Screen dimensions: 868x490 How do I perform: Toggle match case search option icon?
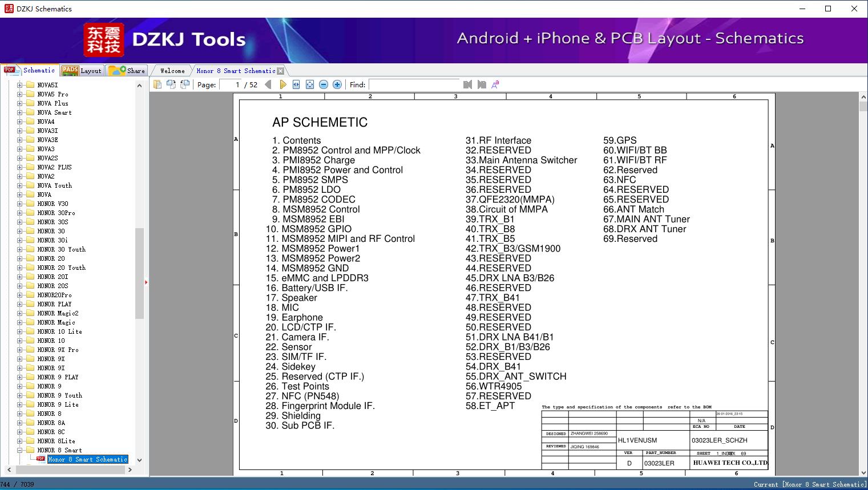point(495,84)
